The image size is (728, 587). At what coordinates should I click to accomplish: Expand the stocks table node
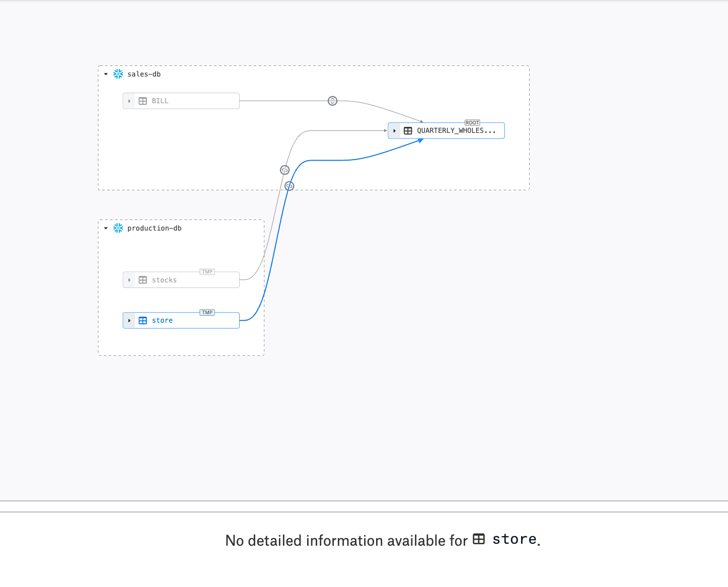click(x=129, y=280)
